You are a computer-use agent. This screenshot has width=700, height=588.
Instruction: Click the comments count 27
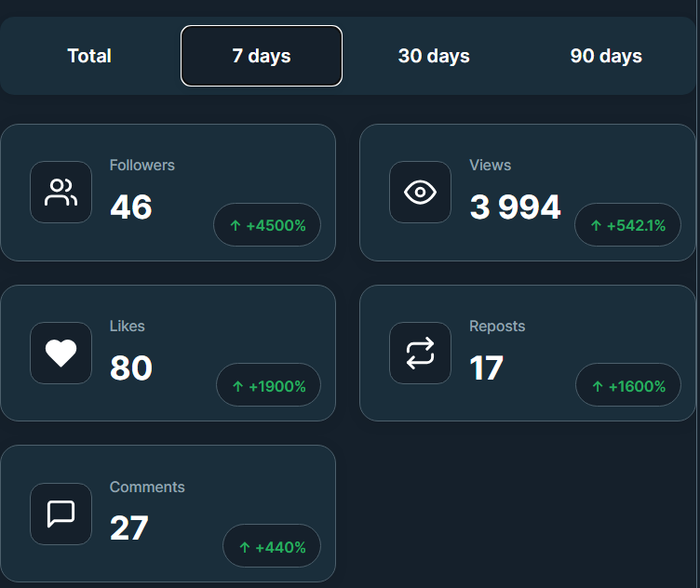tap(129, 528)
